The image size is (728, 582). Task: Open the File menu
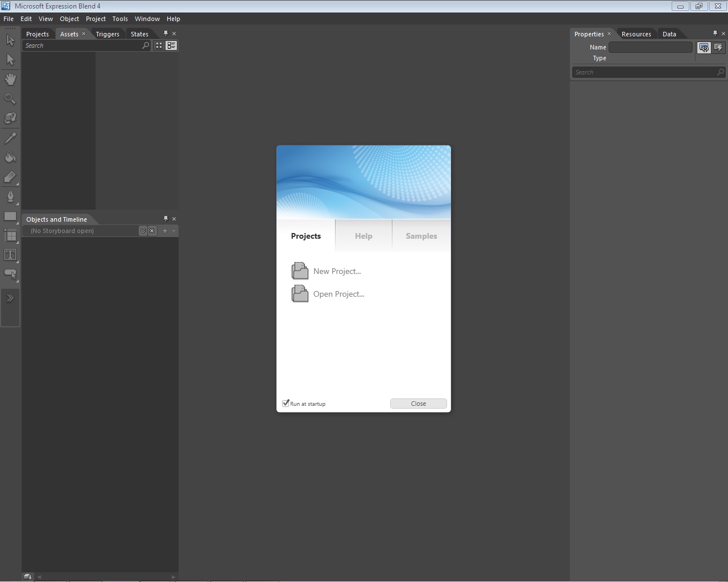9,19
